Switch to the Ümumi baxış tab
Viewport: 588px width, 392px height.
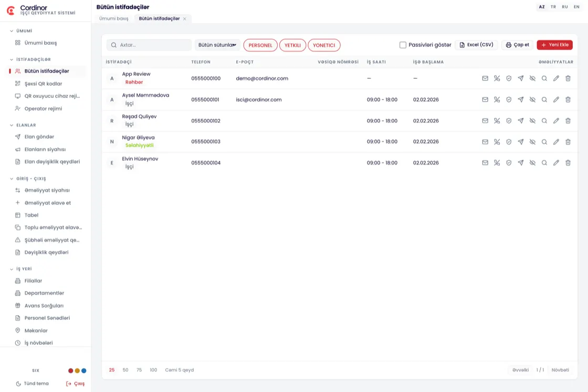[113, 18]
